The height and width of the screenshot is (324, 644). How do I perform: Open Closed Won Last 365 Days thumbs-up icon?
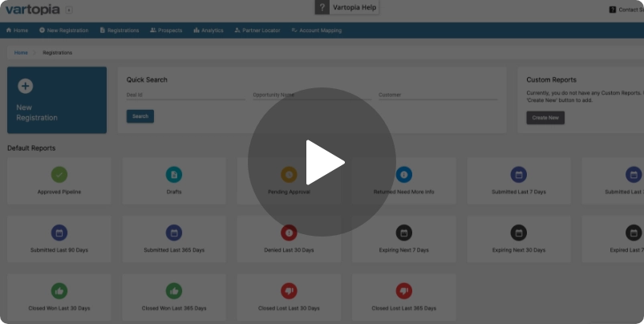click(174, 291)
